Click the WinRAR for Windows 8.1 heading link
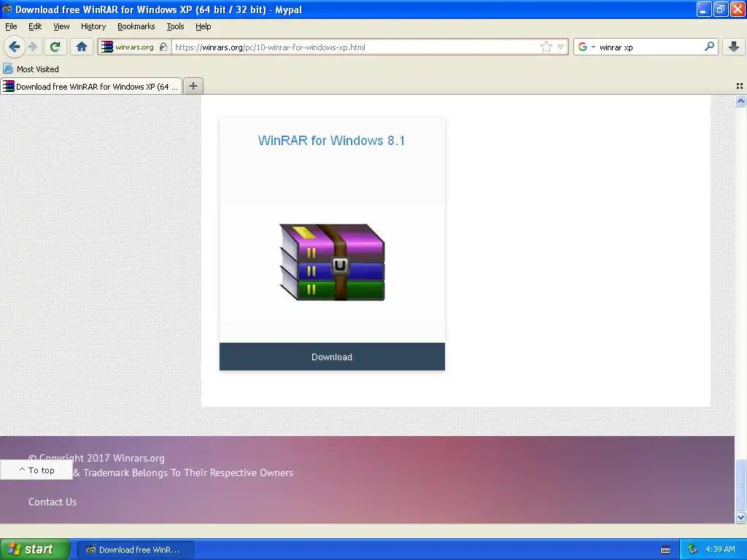The width and height of the screenshot is (747, 560). point(332,141)
